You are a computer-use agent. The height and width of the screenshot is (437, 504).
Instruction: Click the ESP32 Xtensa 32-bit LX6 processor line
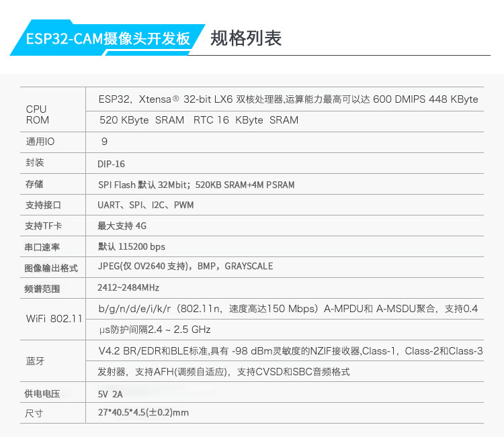[288, 99]
